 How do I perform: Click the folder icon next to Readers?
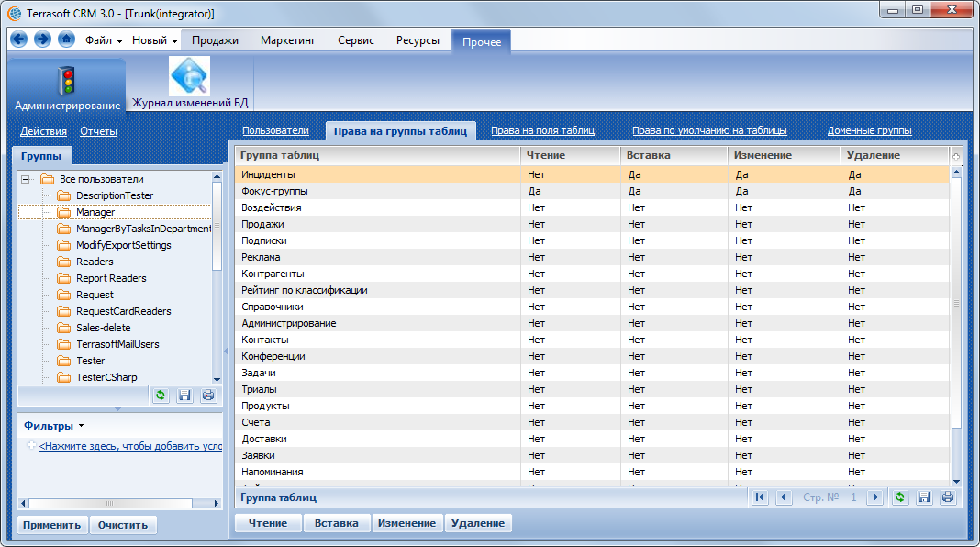pyautogui.click(x=63, y=262)
